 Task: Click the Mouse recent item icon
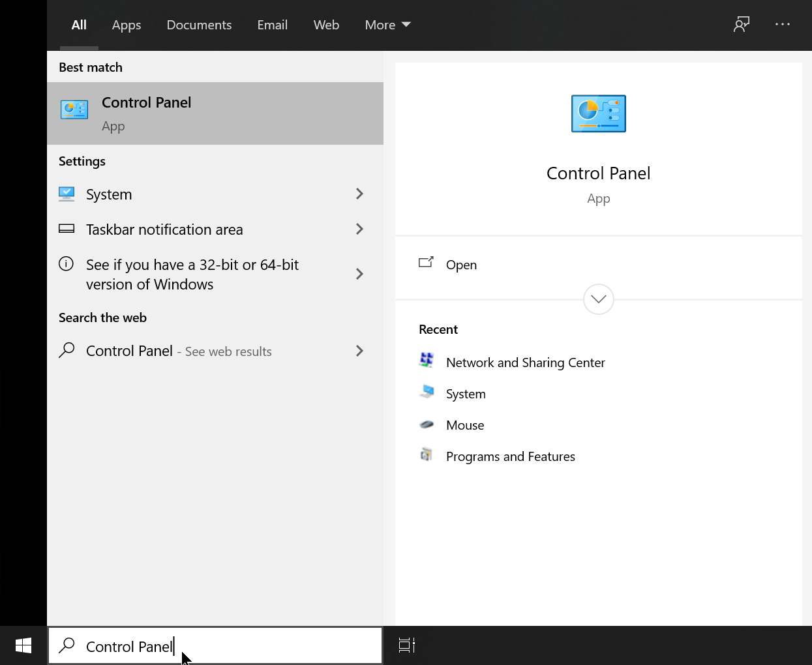point(427,424)
